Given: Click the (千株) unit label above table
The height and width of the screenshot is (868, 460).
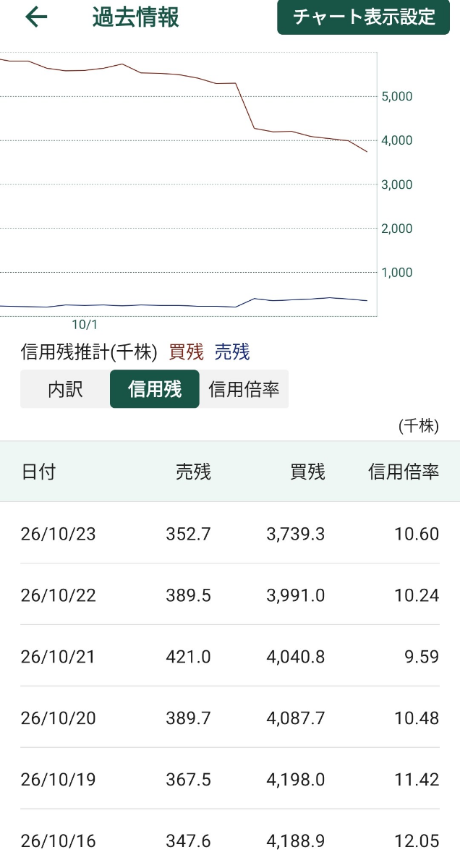Looking at the screenshot, I should pos(419,426).
